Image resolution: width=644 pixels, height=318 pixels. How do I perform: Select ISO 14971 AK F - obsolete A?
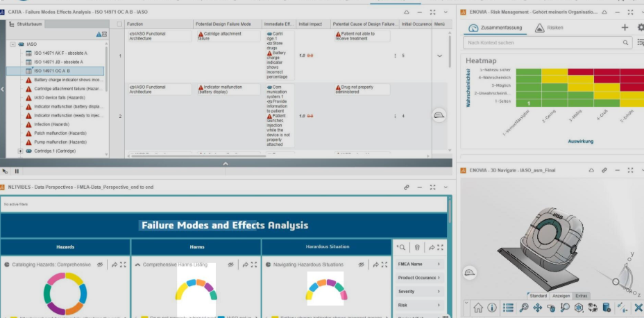tap(60, 53)
